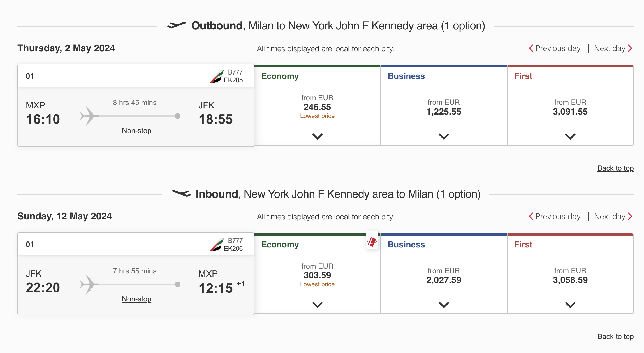This screenshot has height=353, width=644.
Task: Select the inbound First tab header
Action: click(x=523, y=245)
